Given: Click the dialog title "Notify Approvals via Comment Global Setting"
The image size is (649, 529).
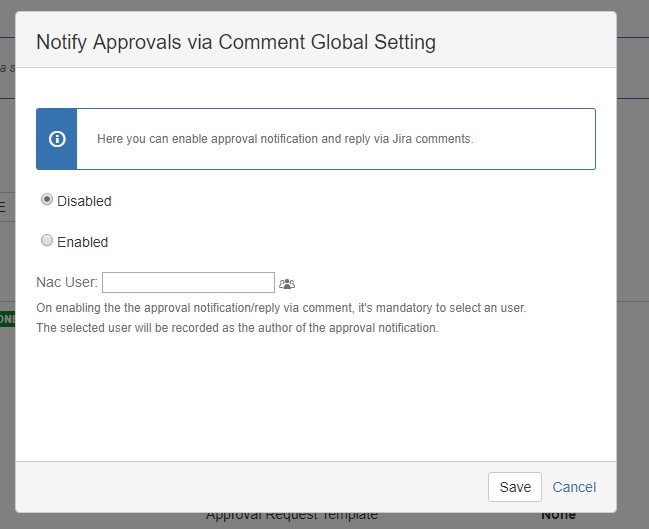Looking at the screenshot, I should coord(235,42).
